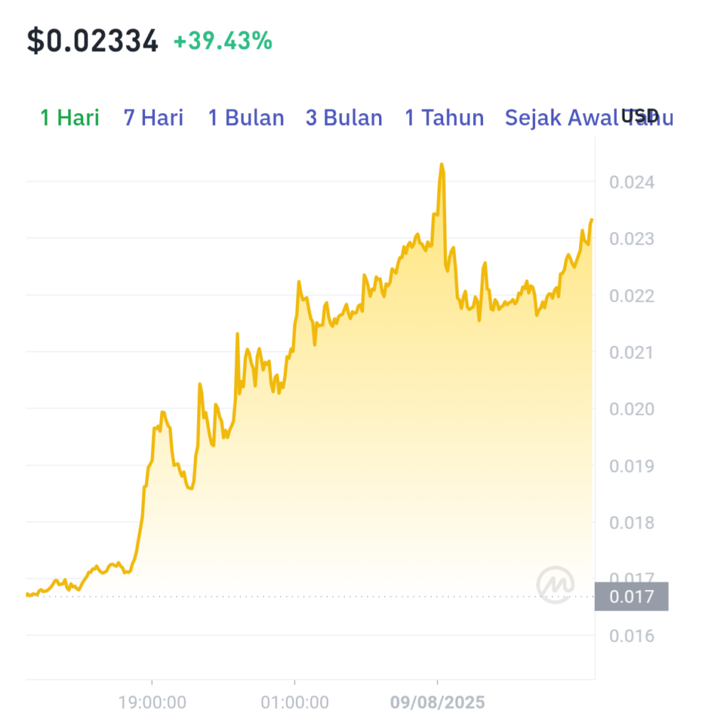Click the 01:00:00 time axis label
This screenshot has width=705, height=728.
pyautogui.click(x=295, y=702)
